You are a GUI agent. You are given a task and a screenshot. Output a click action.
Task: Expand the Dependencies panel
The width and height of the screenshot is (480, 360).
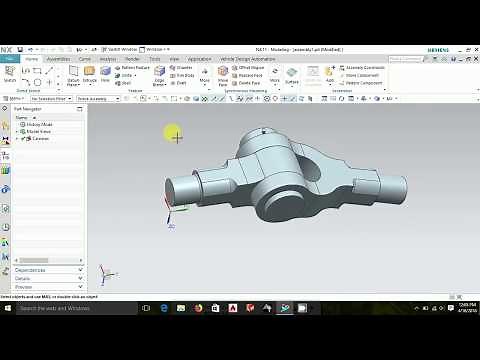49,270
